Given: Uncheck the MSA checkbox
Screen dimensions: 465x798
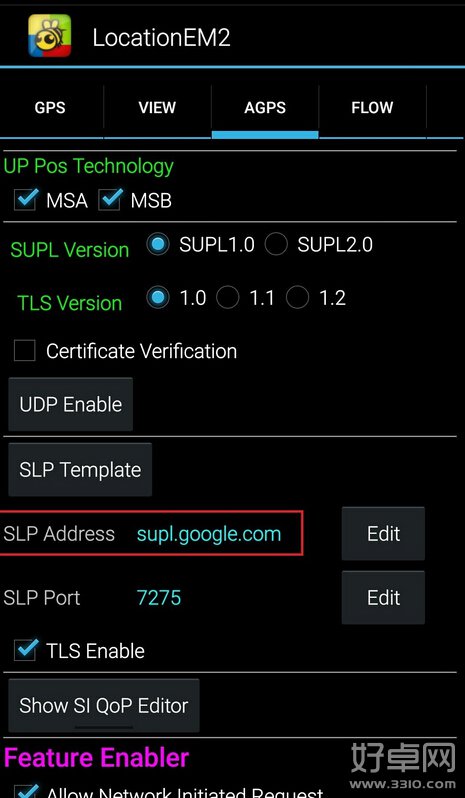Looking at the screenshot, I should pos(25,200).
